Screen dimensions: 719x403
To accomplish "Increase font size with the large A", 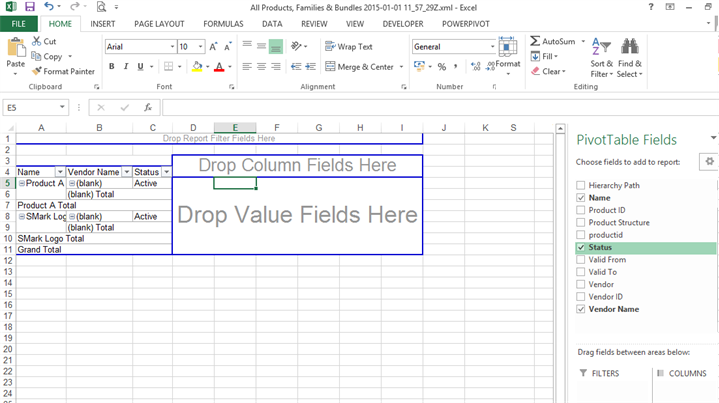I will 213,47.
